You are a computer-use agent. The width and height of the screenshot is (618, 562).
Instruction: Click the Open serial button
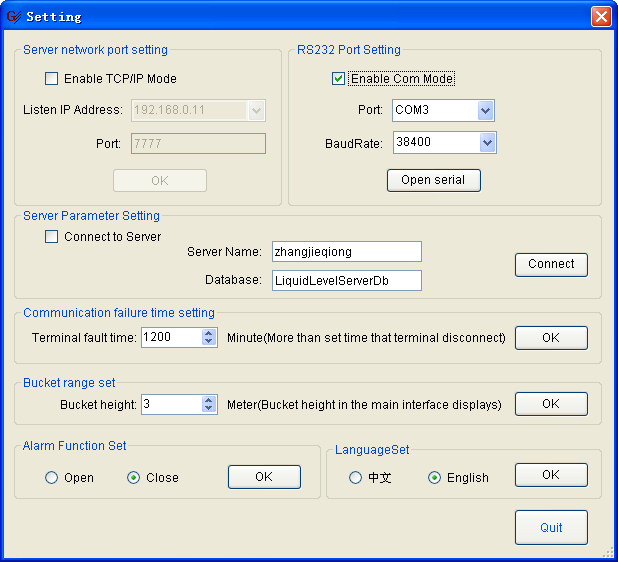[434, 180]
